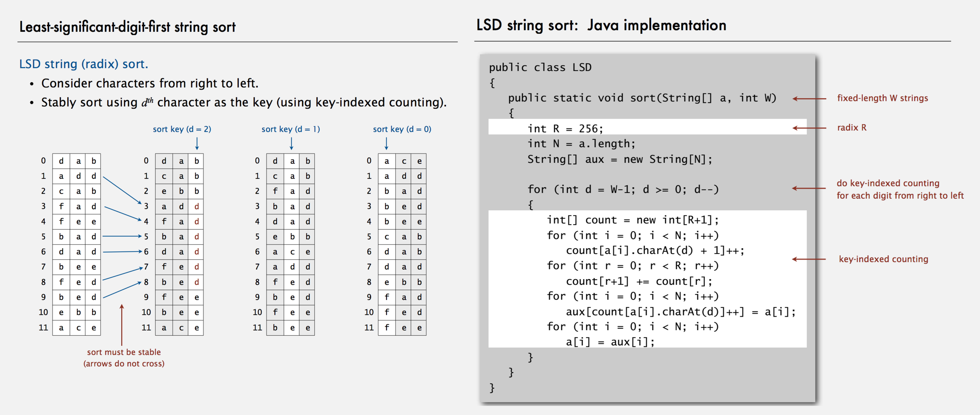
Task: Click the "sort must be stable" note
Action: 124,352
